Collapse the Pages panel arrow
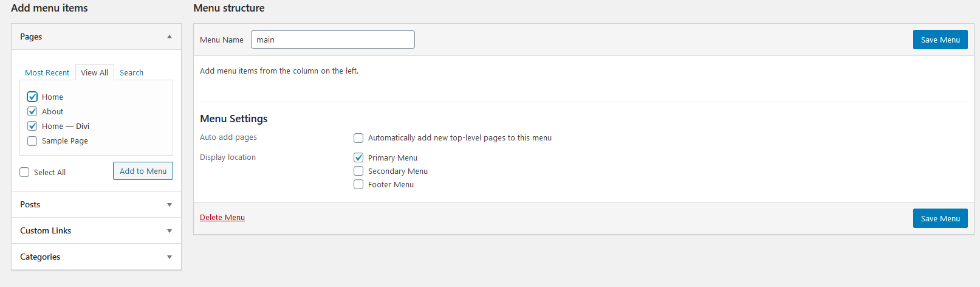This screenshot has width=980, height=287. [170, 36]
